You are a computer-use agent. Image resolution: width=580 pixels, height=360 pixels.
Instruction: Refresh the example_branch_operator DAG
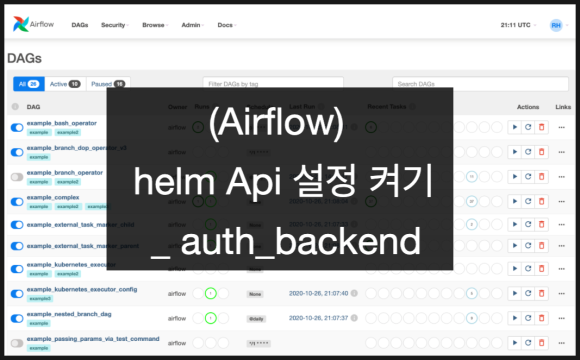[528, 176]
